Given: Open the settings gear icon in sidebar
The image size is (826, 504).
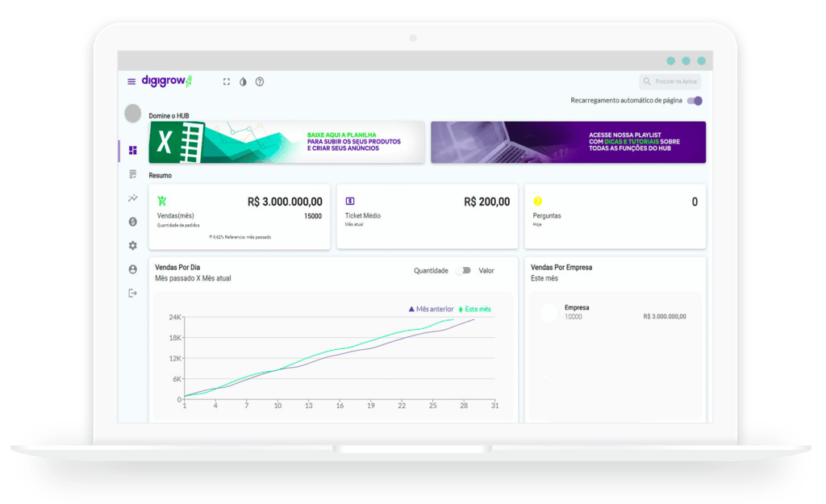Looking at the screenshot, I should click(132, 245).
